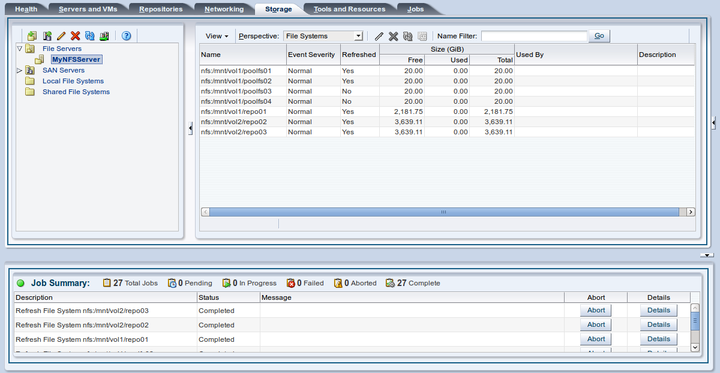Open Help with the question mark icon

126,36
